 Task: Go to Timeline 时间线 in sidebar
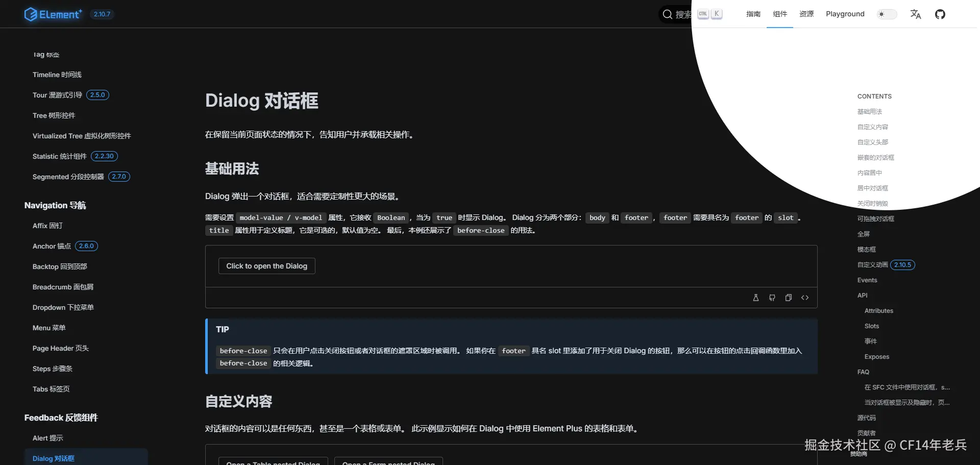coord(57,75)
